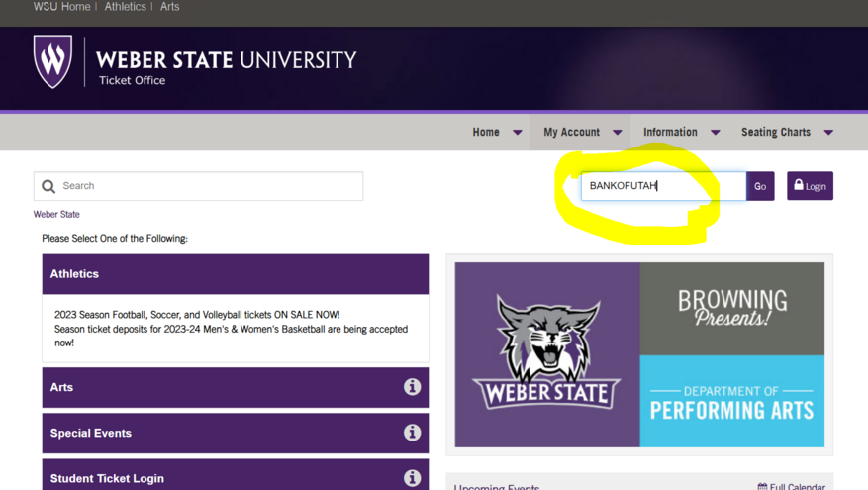Click the Weber State breadcrumb link
Screen dimensions: 868x490
[x=56, y=214]
